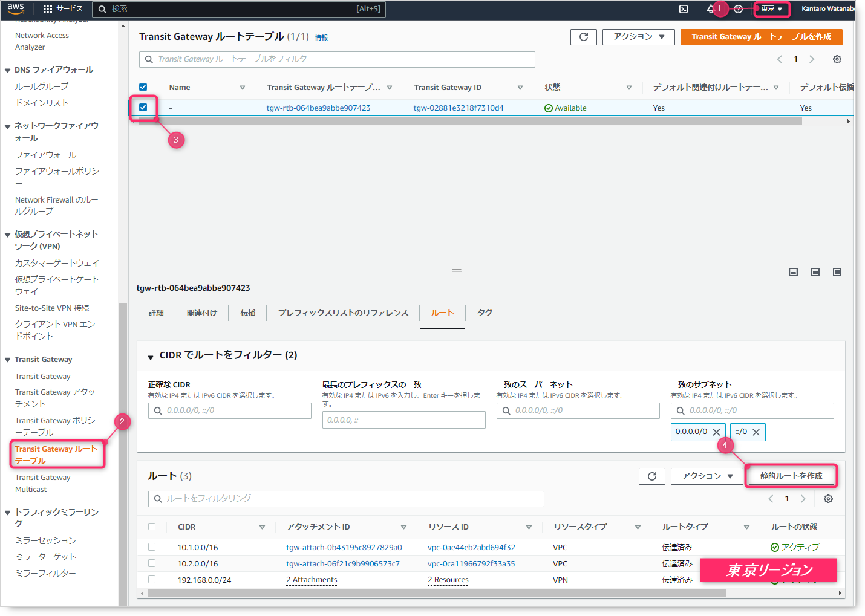Collapse the CIDR でルートをフィルター section
This screenshot has height=616, width=865.
(x=151, y=357)
